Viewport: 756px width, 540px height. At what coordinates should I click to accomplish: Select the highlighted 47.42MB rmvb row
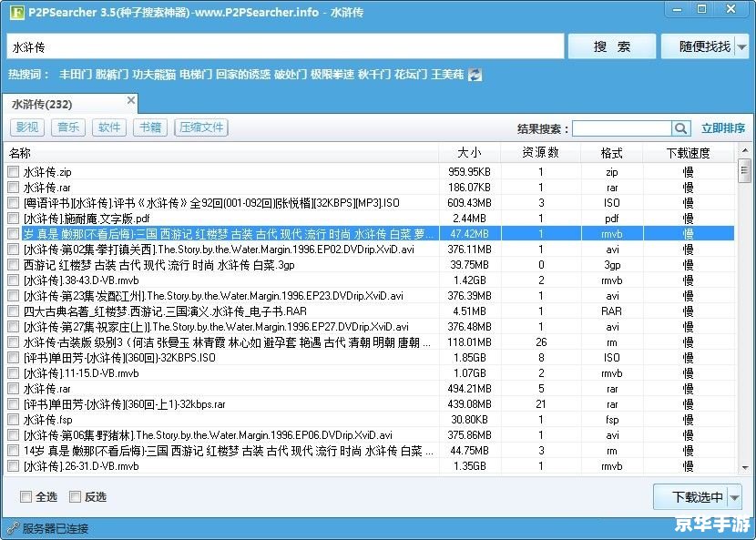tap(369, 234)
